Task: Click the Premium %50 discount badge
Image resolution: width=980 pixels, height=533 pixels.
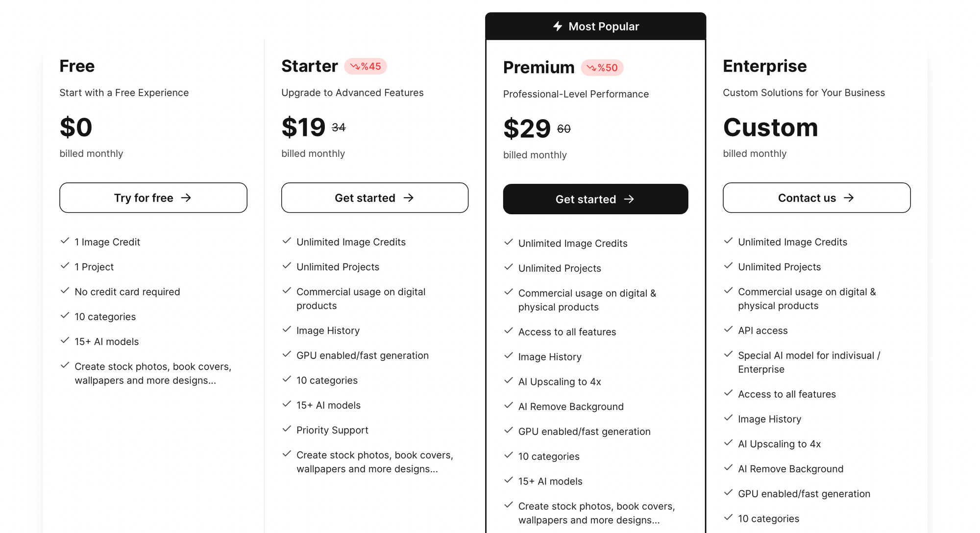Action: (602, 68)
